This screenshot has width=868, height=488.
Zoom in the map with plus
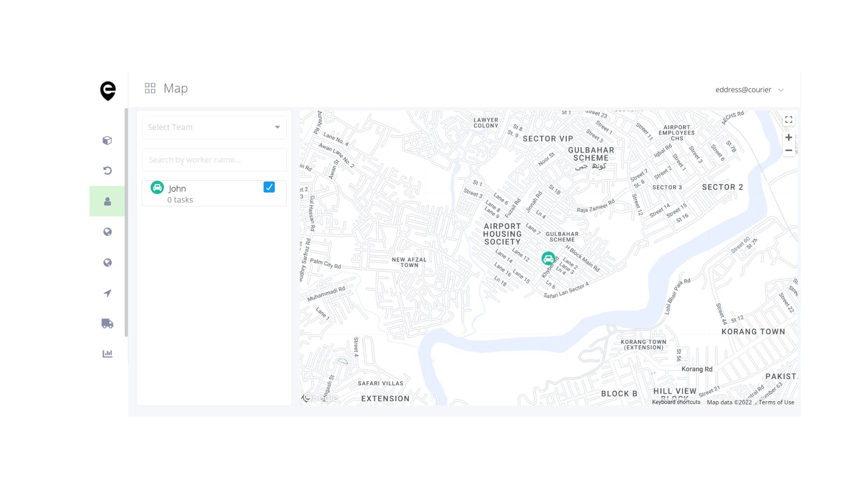(788, 137)
